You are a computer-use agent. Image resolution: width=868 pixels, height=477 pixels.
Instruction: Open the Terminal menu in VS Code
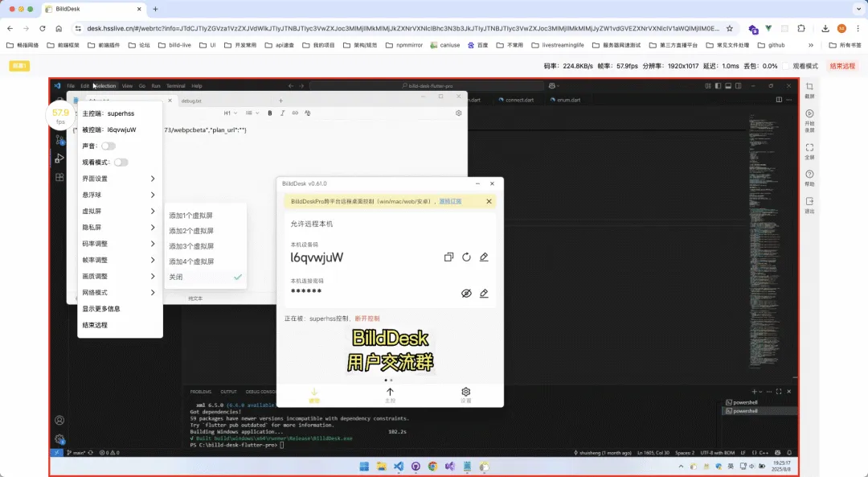pos(175,86)
